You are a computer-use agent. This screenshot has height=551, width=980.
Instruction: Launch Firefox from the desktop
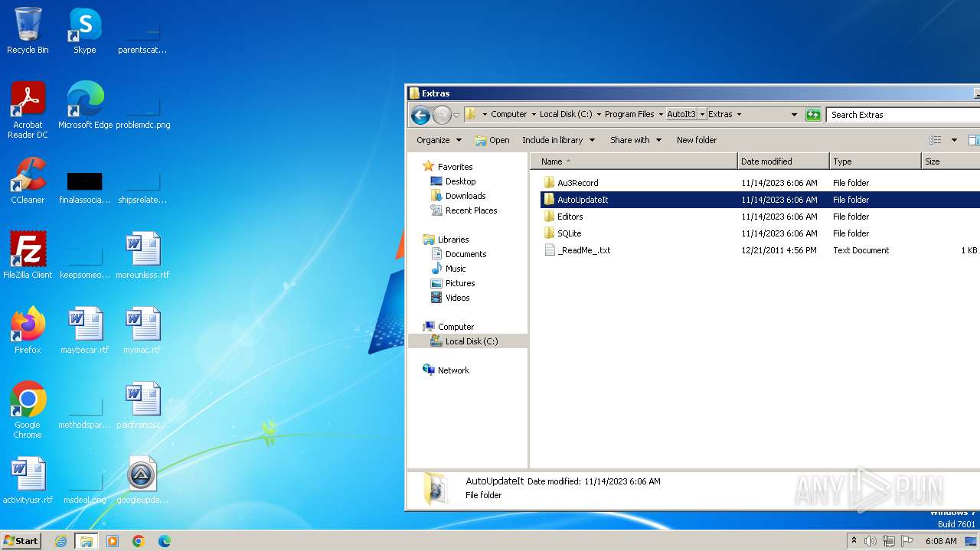click(x=28, y=330)
